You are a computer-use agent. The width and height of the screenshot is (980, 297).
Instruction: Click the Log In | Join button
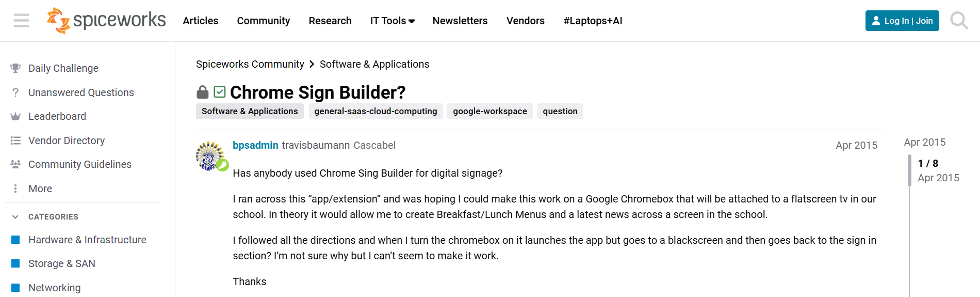pyautogui.click(x=902, y=21)
